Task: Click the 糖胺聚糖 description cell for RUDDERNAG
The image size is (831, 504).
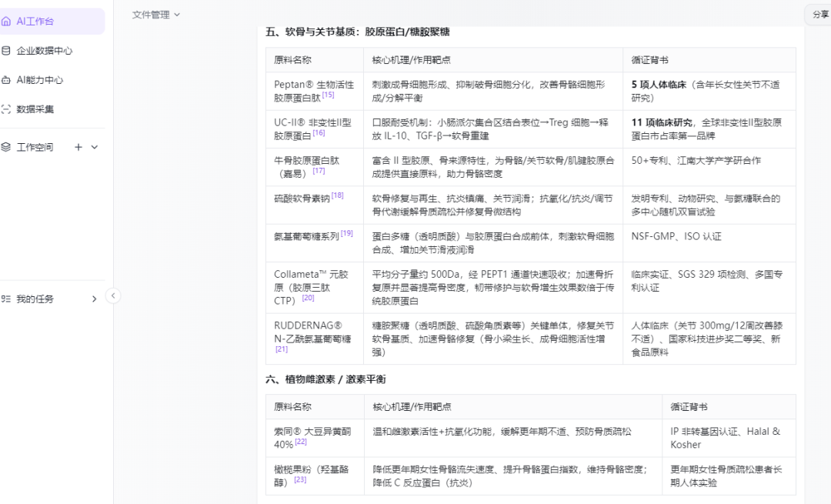Action: [493, 339]
